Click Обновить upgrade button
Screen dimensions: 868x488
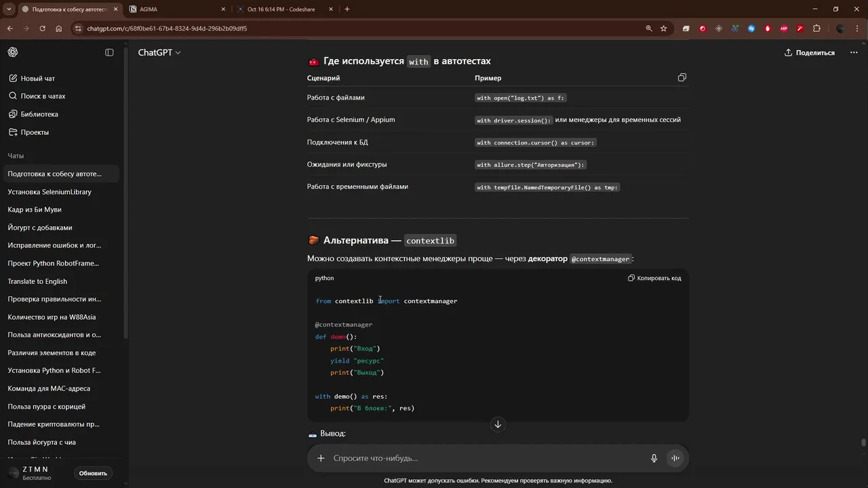coord(93,473)
